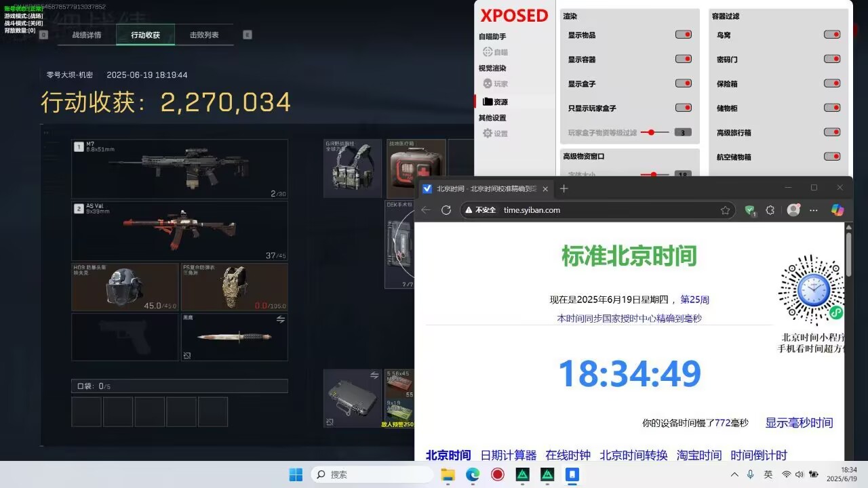Image resolution: width=868 pixels, height=488 pixels.
Task: Disable the 只显示玩家盒子 switch
Action: [x=683, y=108]
